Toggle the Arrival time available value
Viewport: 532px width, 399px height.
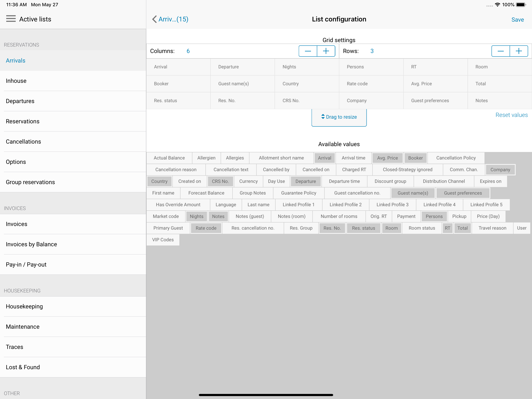click(353, 158)
